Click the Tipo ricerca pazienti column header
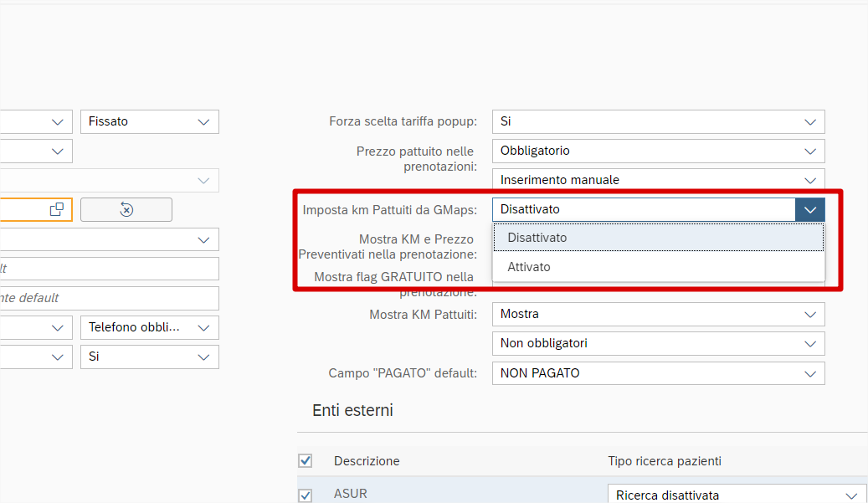 [x=665, y=461]
